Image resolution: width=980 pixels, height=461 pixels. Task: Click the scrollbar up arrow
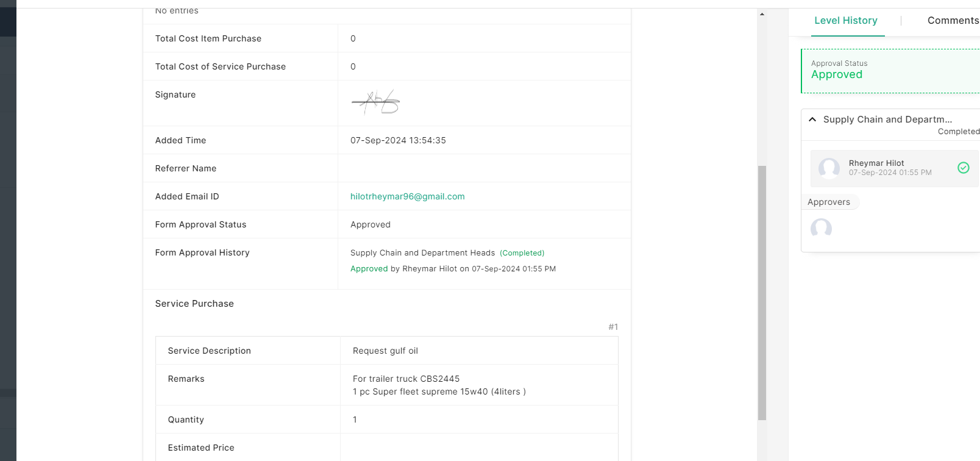point(762,14)
